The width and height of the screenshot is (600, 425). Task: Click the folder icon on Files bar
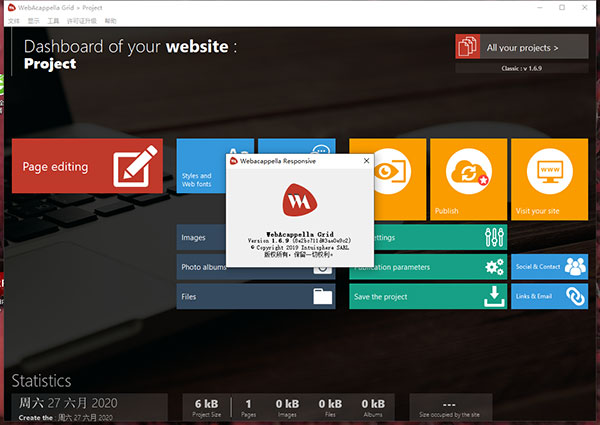[323, 296]
